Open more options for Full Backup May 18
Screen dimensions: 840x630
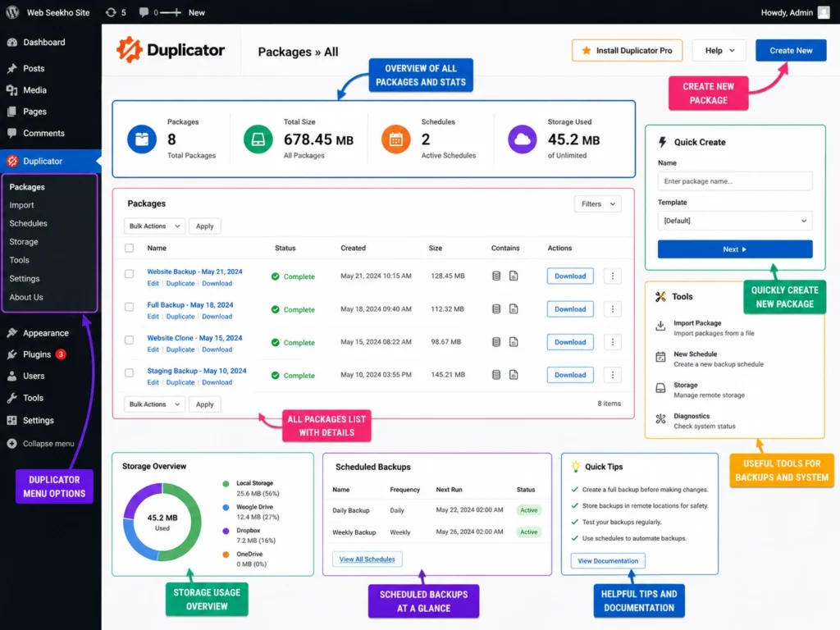[612, 309]
